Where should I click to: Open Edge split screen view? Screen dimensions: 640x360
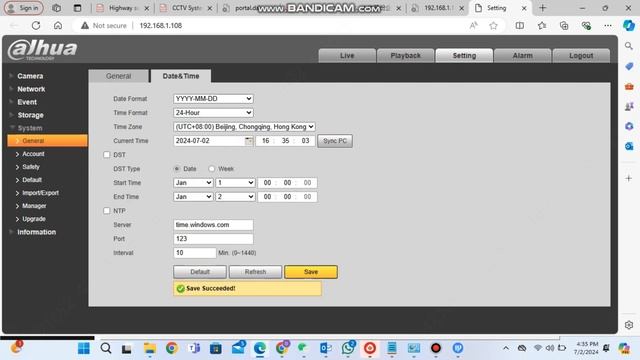[x=520, y=25]
